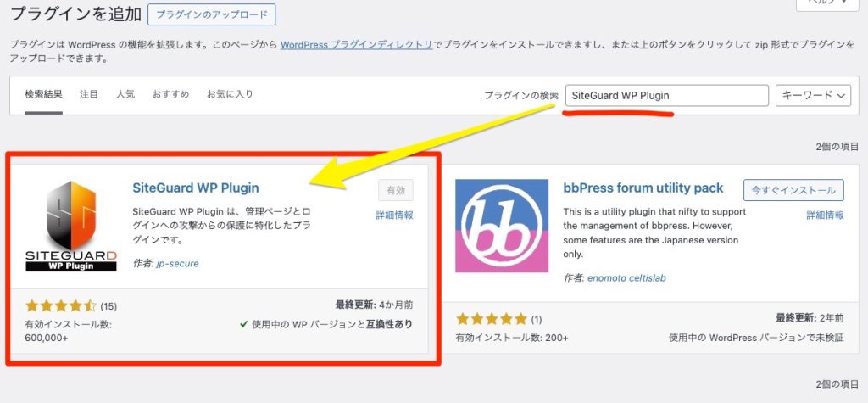The width and height of the screenshot is (868, 403).
Task: Switch to the 検索結果 tab
Action: point(44,94)
